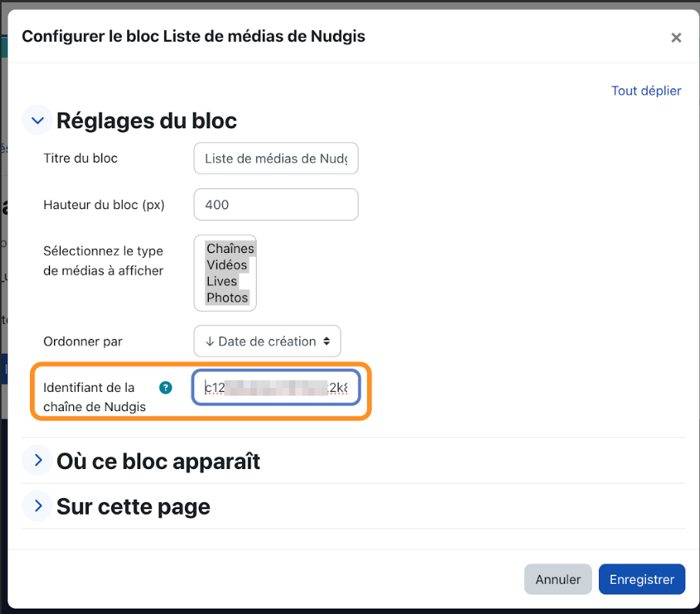
Task: Expand the Où ce bloc apparaît section
Action: click(x=38, y=460)
